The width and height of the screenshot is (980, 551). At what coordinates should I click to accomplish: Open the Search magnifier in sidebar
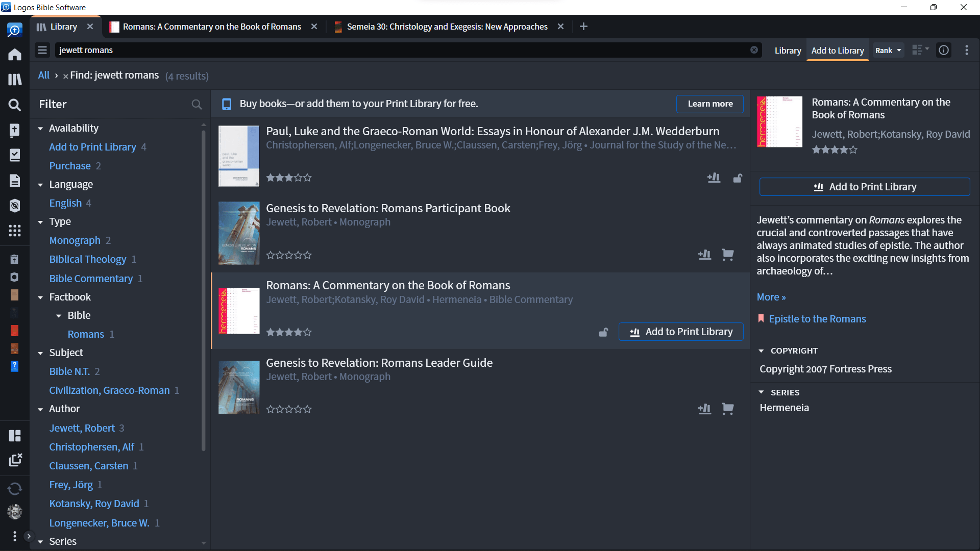15,105
